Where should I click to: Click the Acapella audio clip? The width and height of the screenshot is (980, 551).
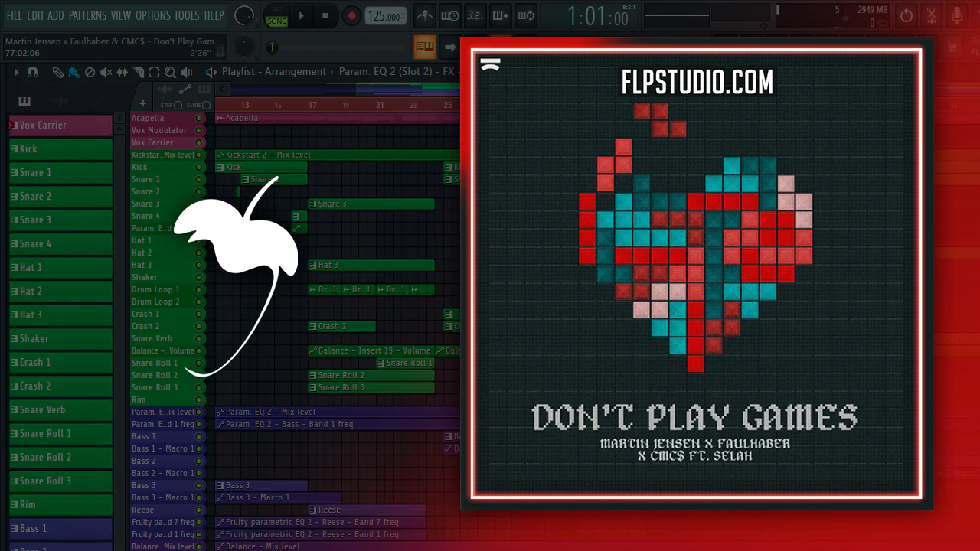click(337, 118)
